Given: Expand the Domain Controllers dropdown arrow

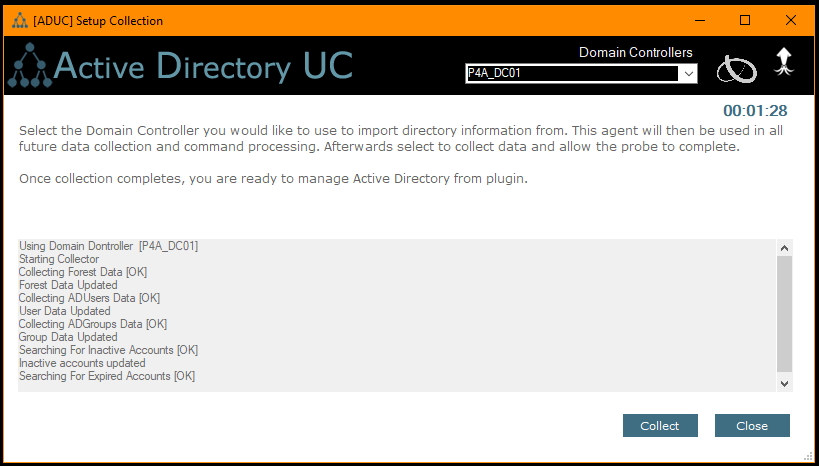Looking at the screenshot, I should [688, 74].
